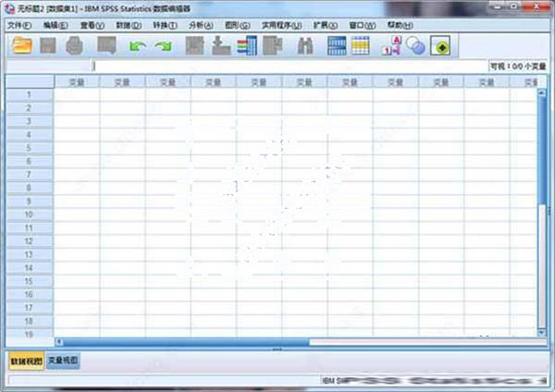Minimize the SPSS Data Editor window
Viewport: 555px width, 392px height.
(x=498, y=6)
